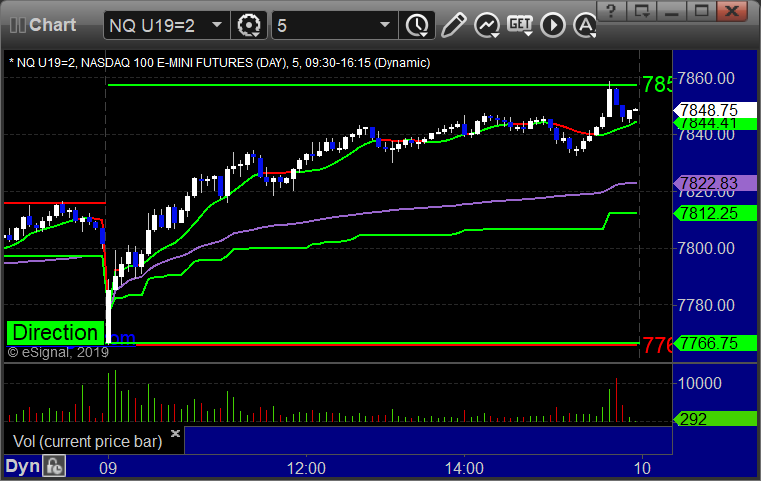Maximize the Chart window
The width and height of the screenshot is (761, 481).
point(701,11)
